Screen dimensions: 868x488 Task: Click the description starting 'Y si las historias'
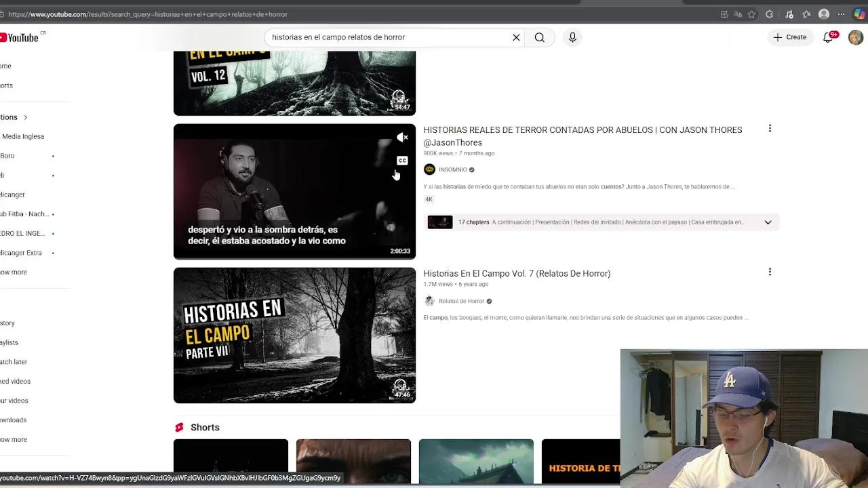(579, 187)
